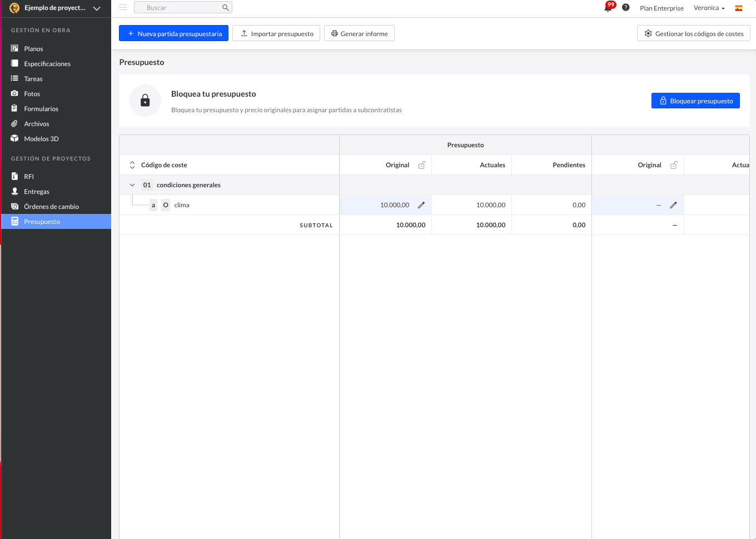Go to Especificaciones in sidebar

[x=47, y=64]
